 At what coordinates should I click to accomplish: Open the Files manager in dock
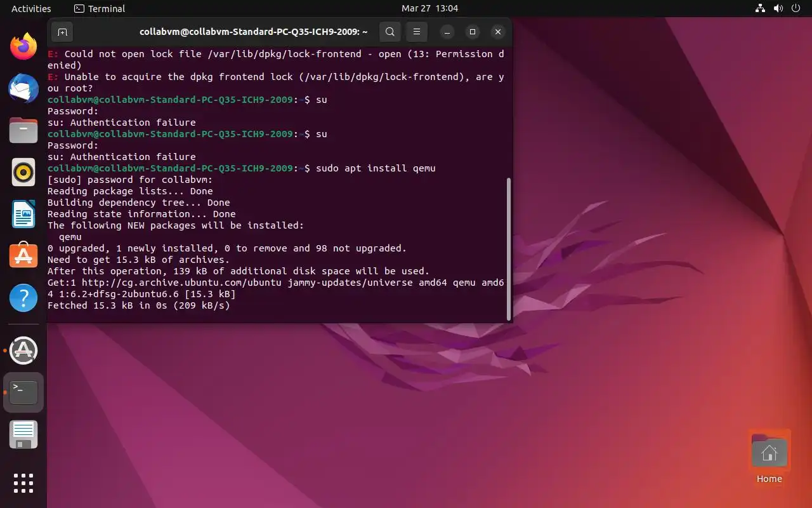pos(23,130)
